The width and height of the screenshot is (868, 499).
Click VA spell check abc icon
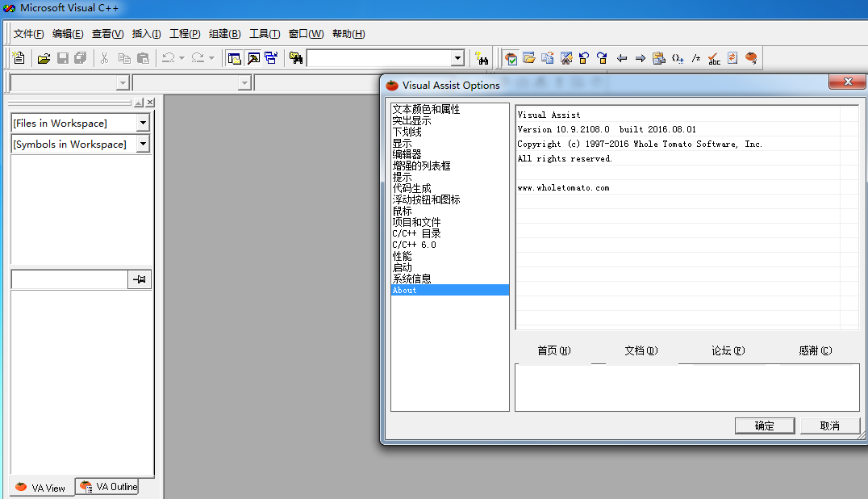click(x=714, y=58)
